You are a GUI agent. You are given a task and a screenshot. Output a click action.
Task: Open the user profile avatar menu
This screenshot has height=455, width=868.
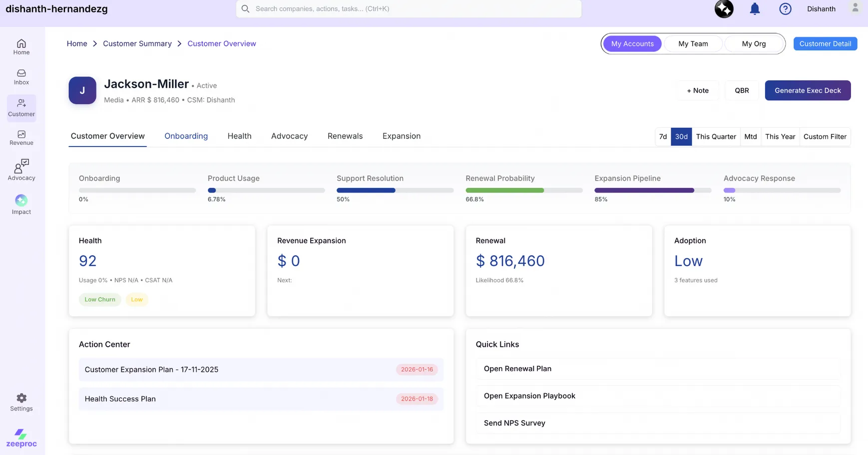tap(855, 8)
